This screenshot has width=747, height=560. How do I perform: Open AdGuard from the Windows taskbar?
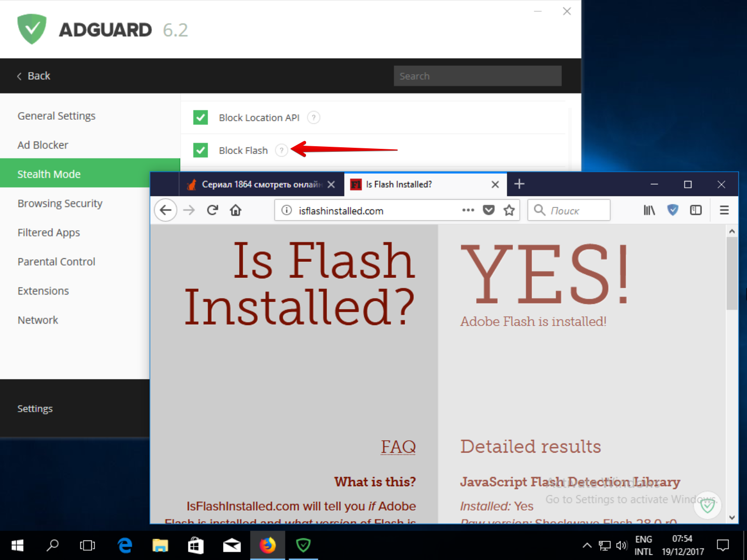303,545
